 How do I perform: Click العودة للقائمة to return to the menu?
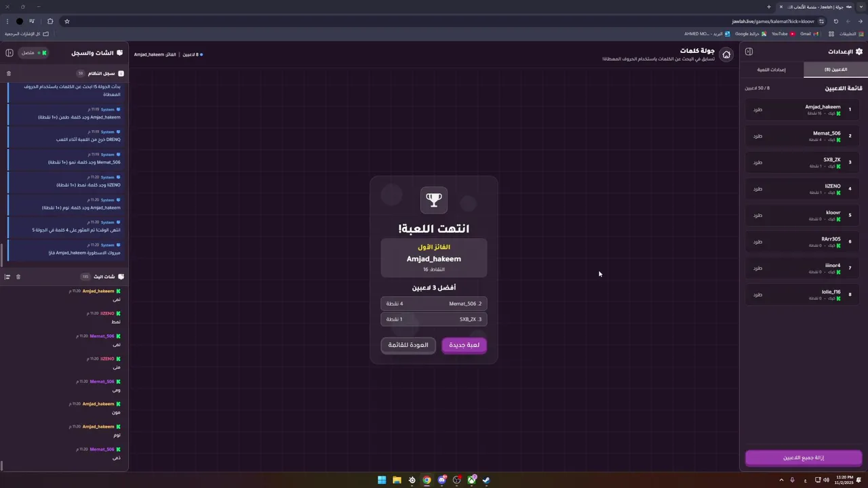(408, 345)
